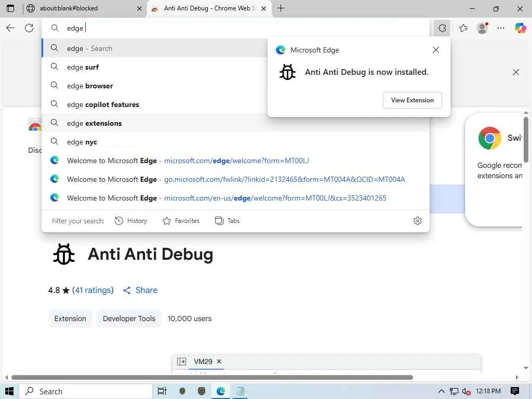532x399 pixels.
Task: Click the View Extension button
Action: click(412, 100)
